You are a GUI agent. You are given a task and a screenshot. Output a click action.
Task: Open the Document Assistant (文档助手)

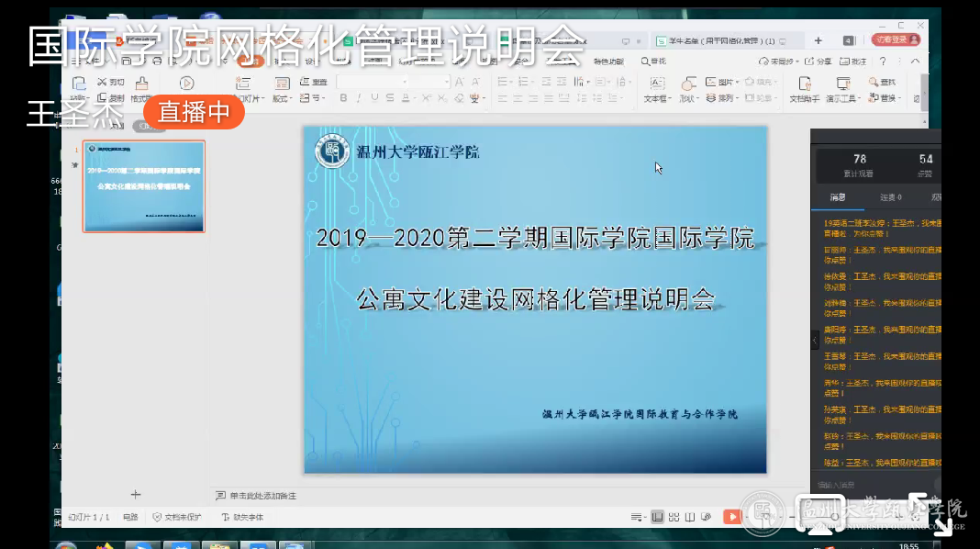point(805,89)
